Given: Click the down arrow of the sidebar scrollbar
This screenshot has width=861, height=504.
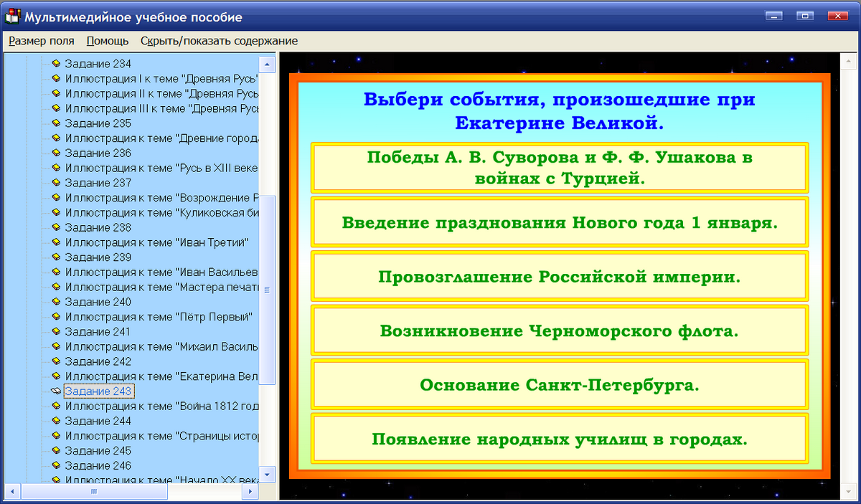Looking at the screenshot, I should point(265,474).
